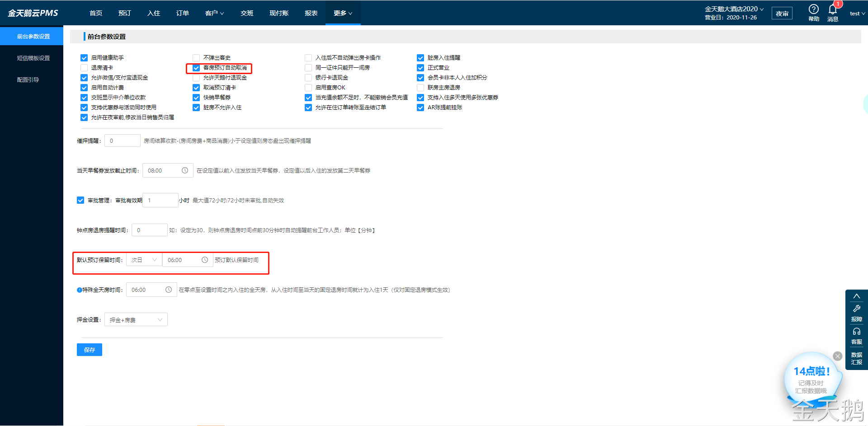
Task: Toggle 交班显示中介单位收款 checkbox
Action: (84, 98)
